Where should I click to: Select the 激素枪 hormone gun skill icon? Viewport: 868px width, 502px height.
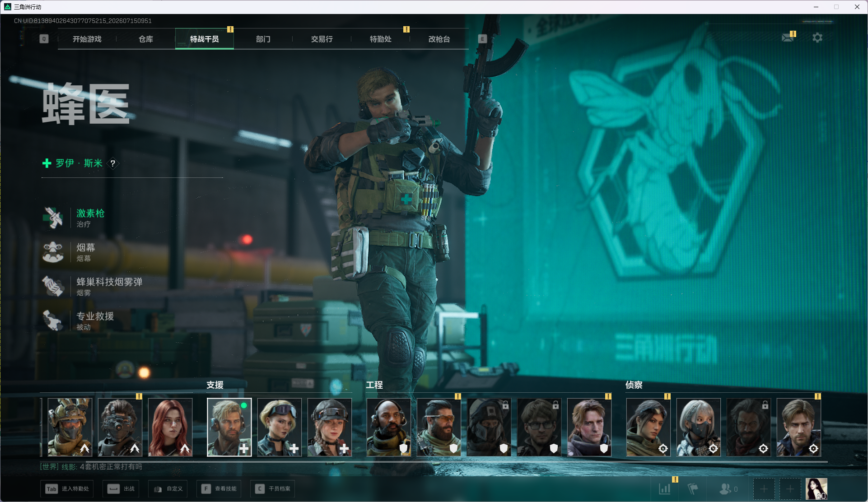(53, 218)
